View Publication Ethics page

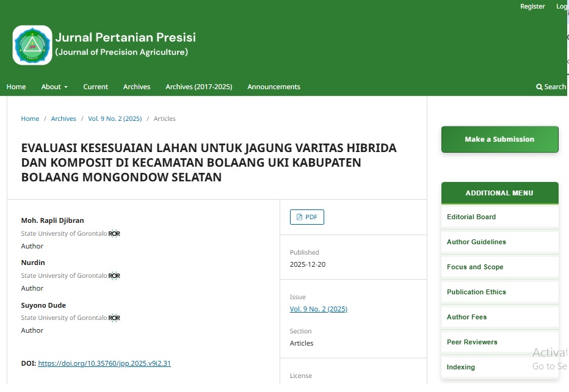click(476, 292)
